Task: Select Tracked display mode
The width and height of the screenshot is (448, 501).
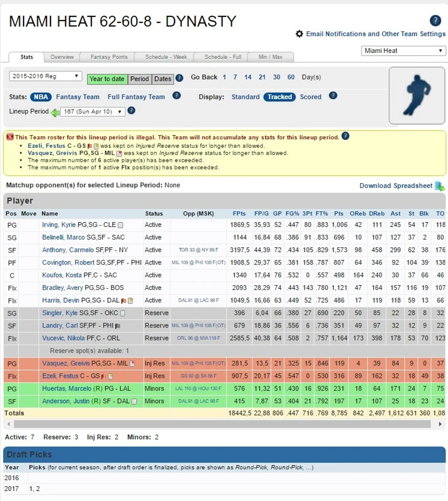Action: pyautogui.click(x=280, y=97)
